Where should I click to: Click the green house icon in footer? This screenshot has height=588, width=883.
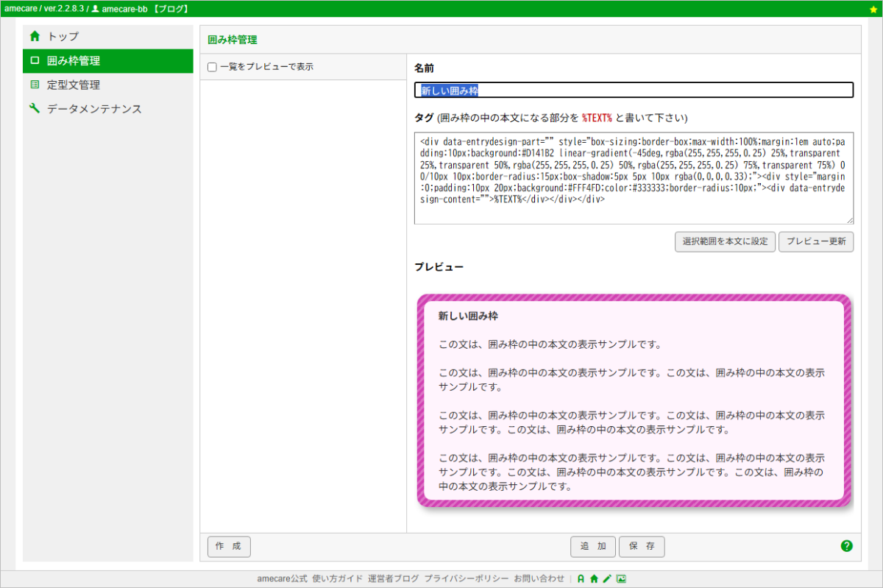pyautogui.click(x=594, y=579)
